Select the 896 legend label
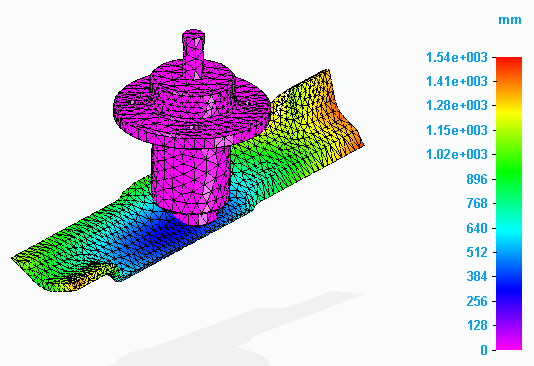Screen dimensions: 534x366 (x=476, y=179)
